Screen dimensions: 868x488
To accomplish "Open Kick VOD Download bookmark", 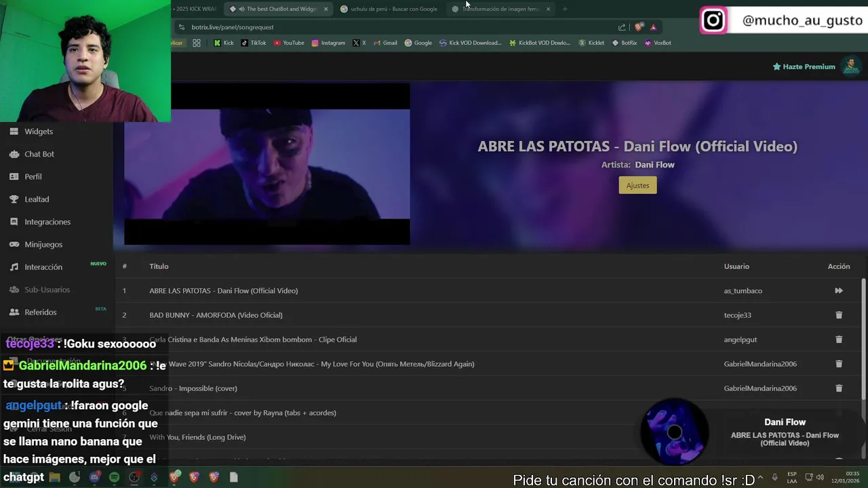I will [471, 43].
